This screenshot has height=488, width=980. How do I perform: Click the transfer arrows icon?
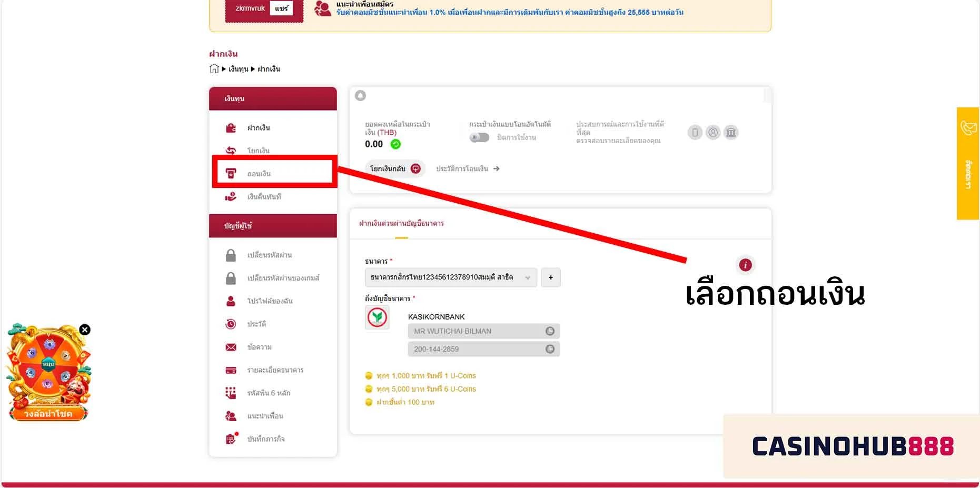(x=231, y=151)
